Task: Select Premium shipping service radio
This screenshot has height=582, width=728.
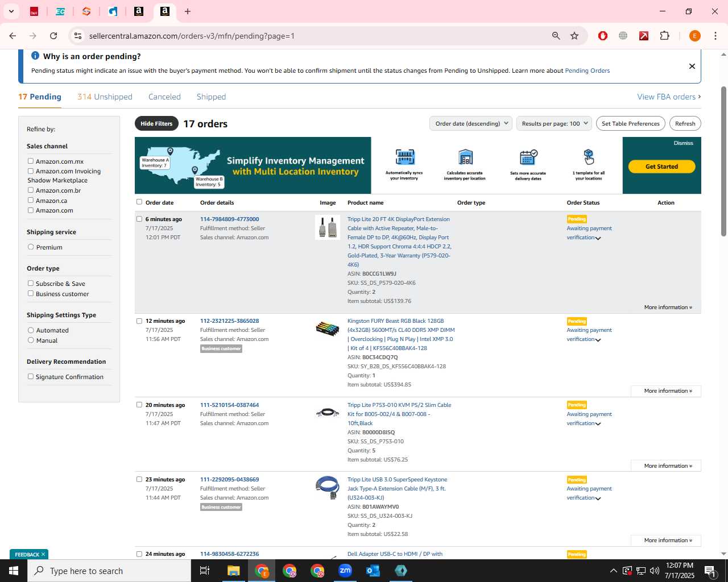Action: 31,247
